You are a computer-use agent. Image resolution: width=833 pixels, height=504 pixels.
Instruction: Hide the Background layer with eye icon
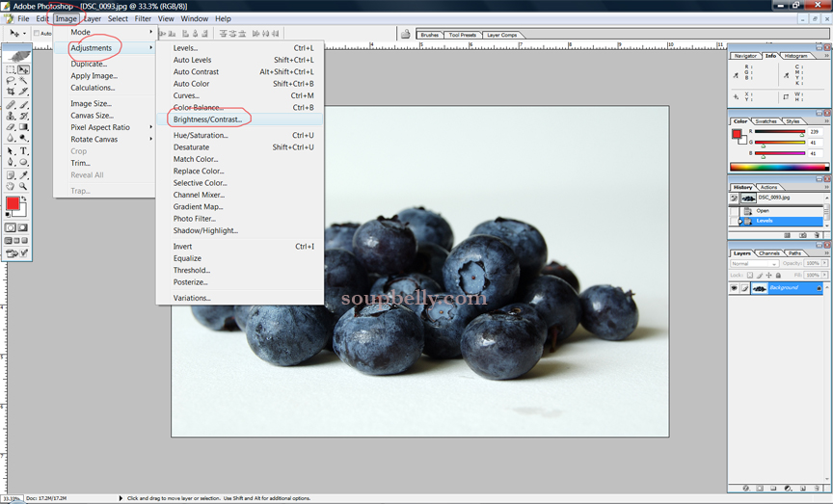point(734,288)
